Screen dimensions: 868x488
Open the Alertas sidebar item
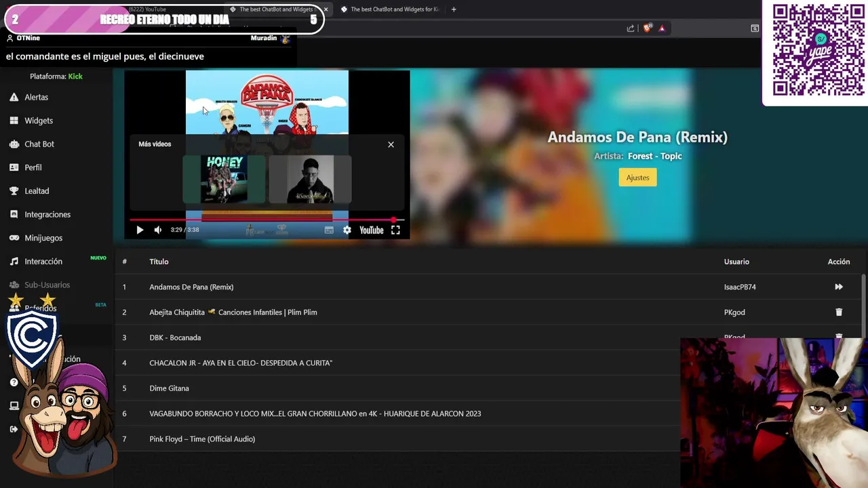pyautogui.click(x=37, y=97)
